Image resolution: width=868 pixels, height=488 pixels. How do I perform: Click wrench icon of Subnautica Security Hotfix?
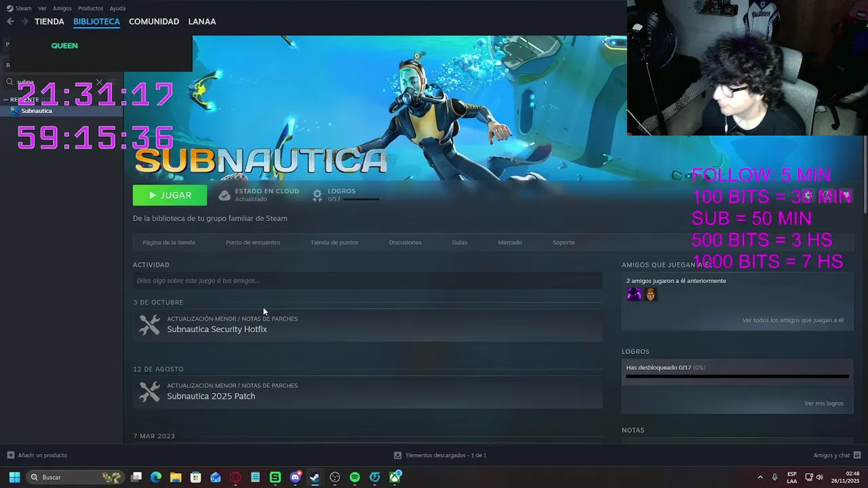tap(149, 325)
